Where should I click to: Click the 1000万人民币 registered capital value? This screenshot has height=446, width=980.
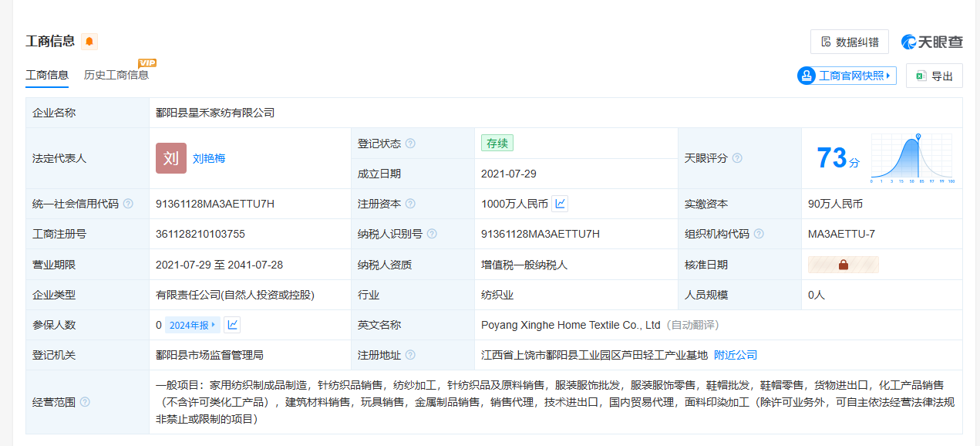514,204
